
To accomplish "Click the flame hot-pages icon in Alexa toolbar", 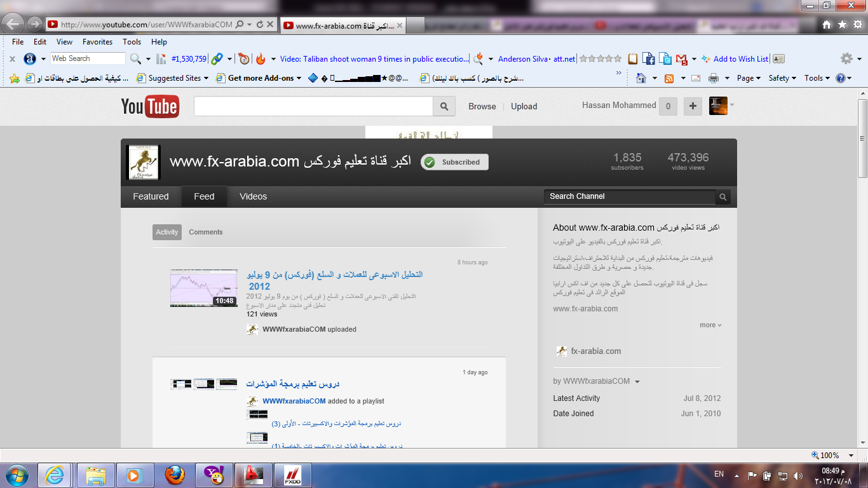I will coord(260,58).
